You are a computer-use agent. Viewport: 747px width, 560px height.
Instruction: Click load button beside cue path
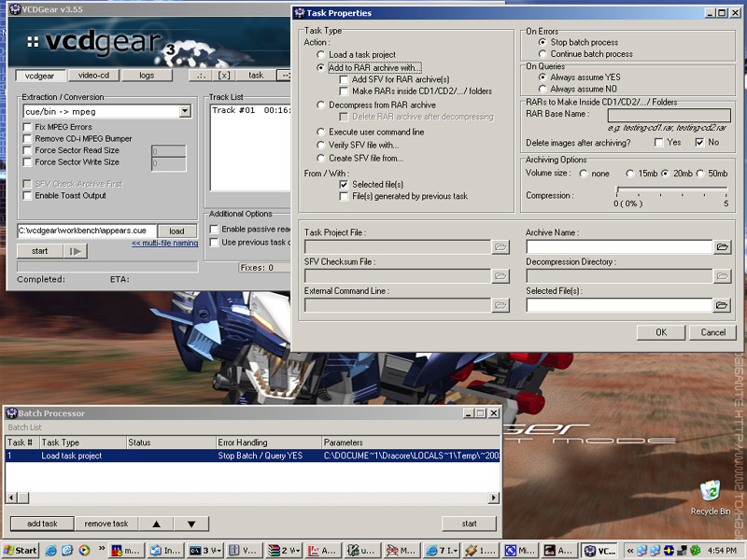click(176, 231)
